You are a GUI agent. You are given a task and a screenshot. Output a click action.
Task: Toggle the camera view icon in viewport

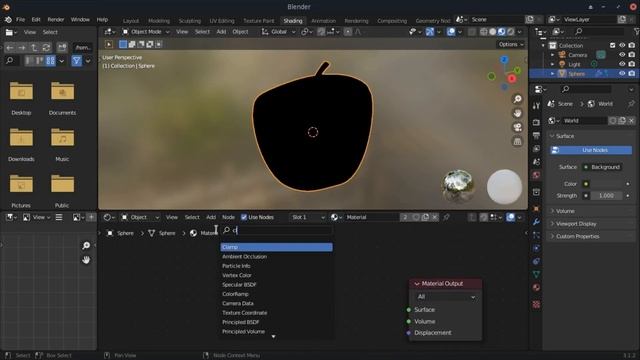tap(517, 127)
